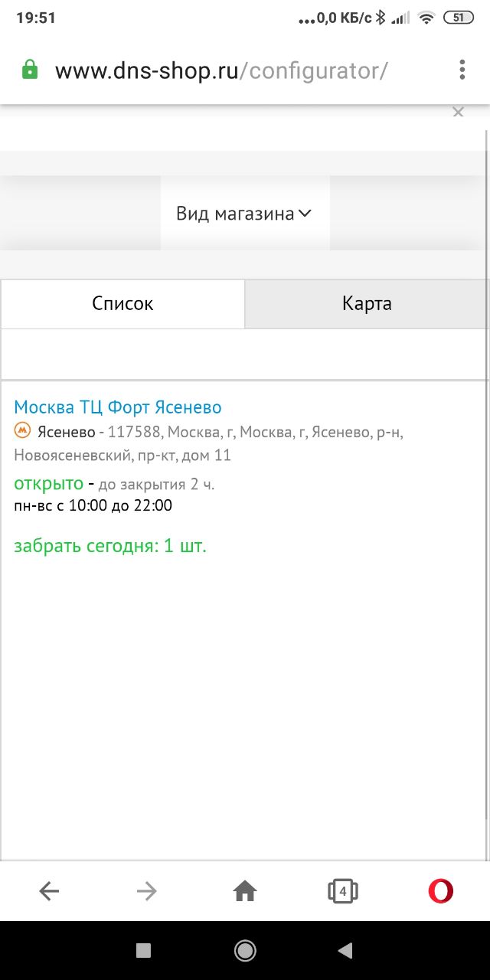Viewport: 490px width, 980px height.
Task: Click the empty field below the tabs
Action: point(244,354)
